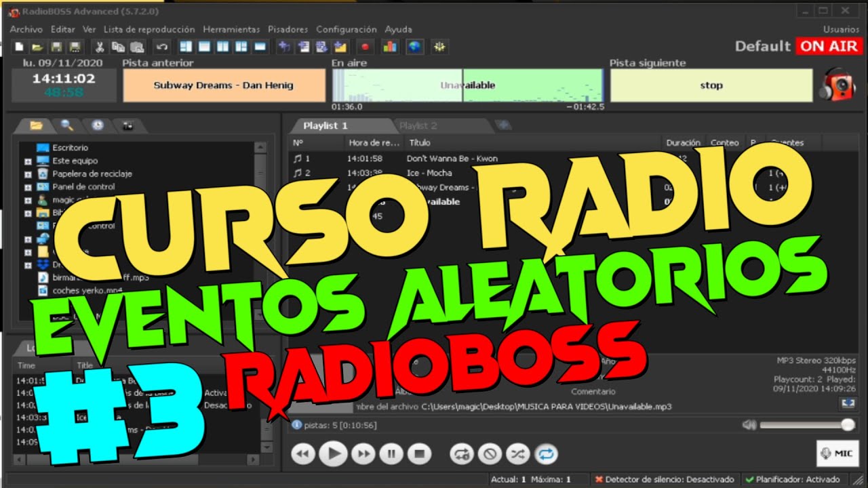Click the Open folder toolbar icon
The width and height of the screenshot is (868, 488).
point(37,47)
